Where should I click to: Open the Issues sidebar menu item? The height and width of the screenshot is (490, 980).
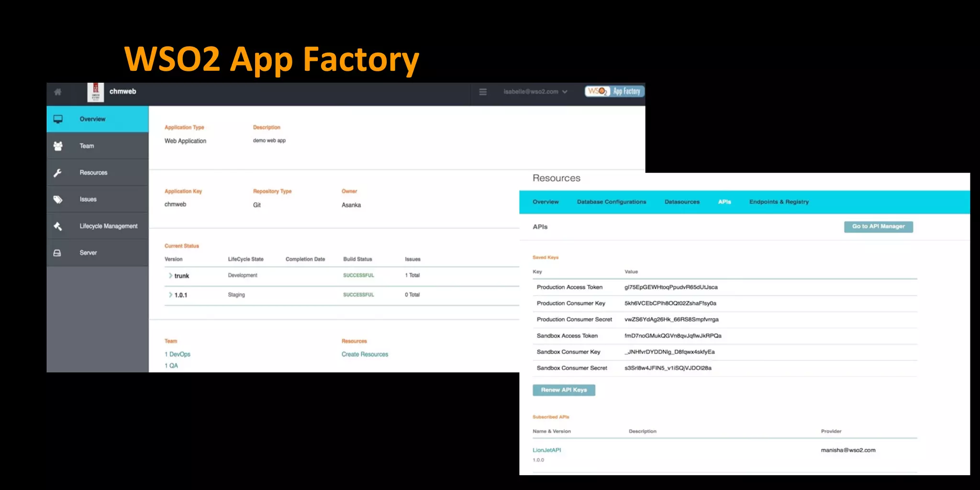point(98,200)
